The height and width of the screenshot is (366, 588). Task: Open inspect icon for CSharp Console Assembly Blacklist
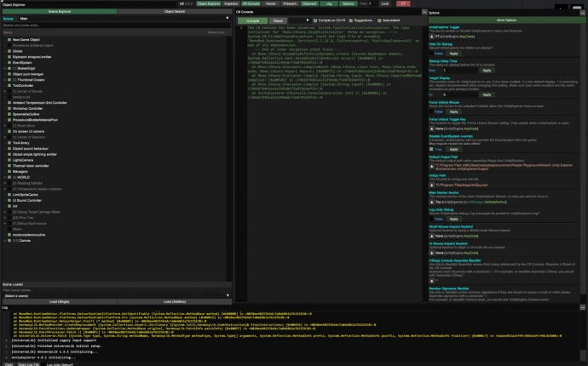pos(431,281)
